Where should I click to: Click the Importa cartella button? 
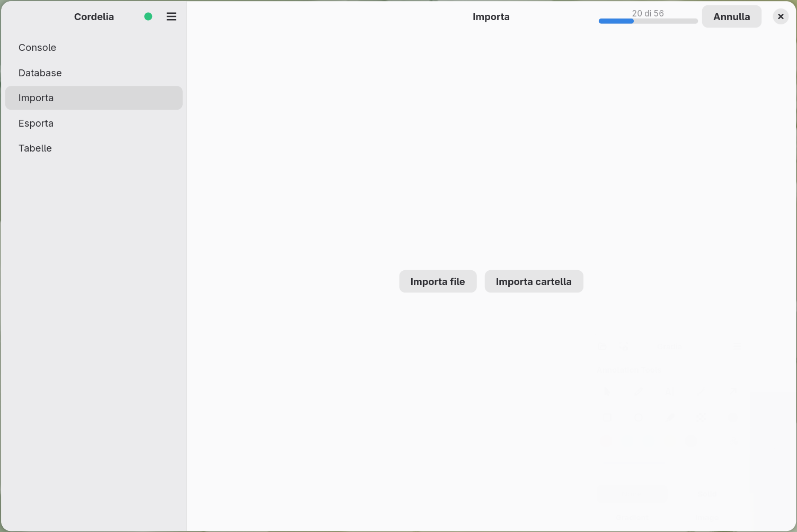pyautogui.click(x=534, y=281)
